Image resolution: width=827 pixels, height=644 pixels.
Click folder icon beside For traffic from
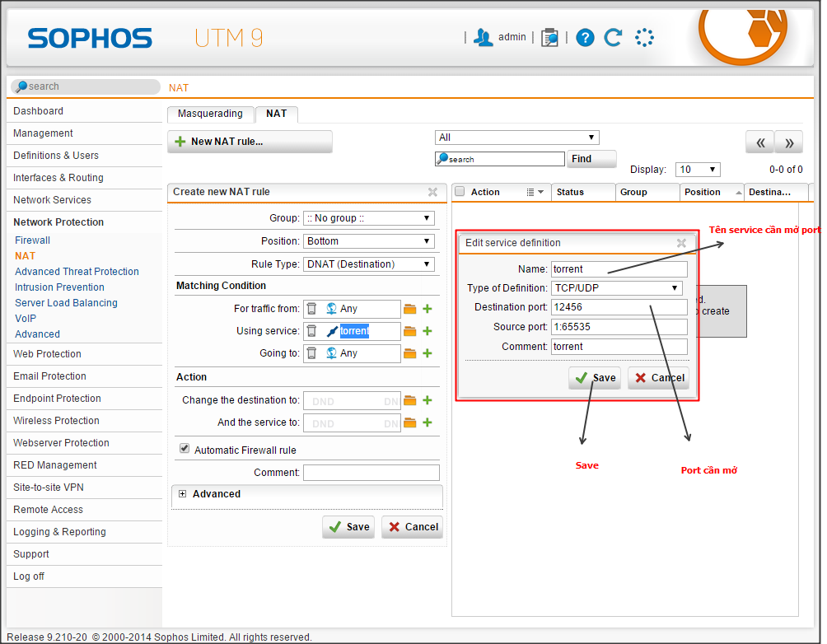tap(409, 309)
